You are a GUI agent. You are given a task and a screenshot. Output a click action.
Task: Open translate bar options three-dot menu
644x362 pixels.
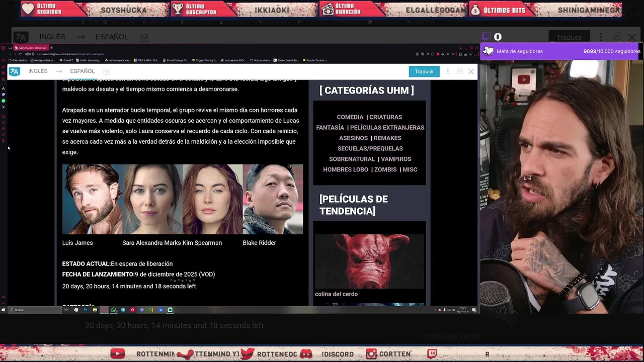pos(448,71)
